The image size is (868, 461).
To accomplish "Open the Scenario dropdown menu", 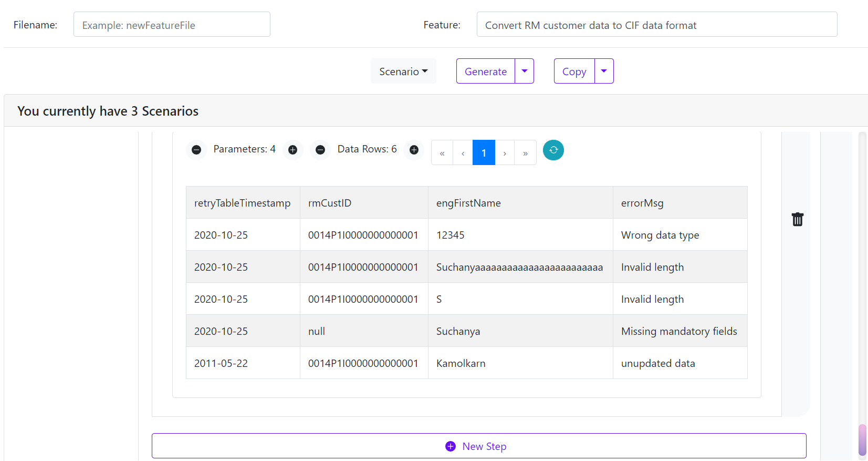I will tap(403, 71).
